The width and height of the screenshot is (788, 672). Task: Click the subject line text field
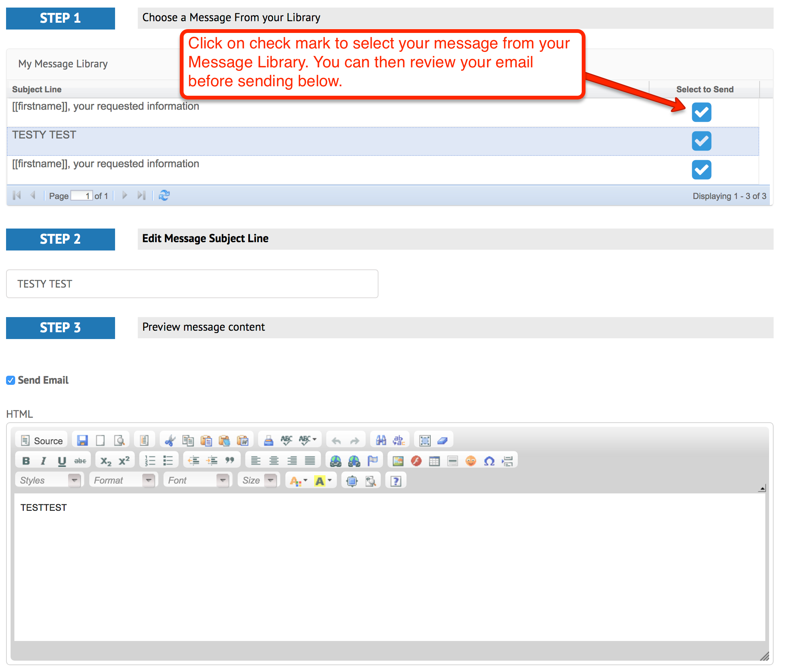(x=192, y=284)
